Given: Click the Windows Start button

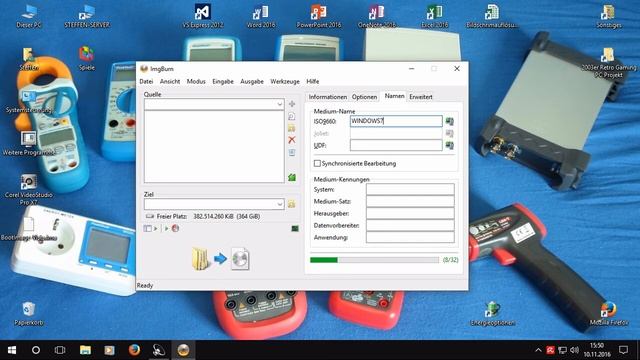Looking at the screenshot, I should (12, 350).
